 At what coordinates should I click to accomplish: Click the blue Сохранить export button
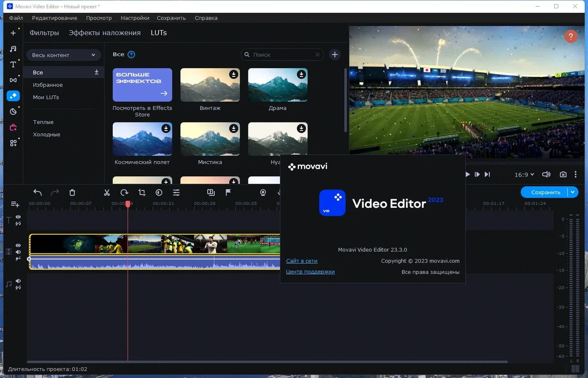[544, 192]
